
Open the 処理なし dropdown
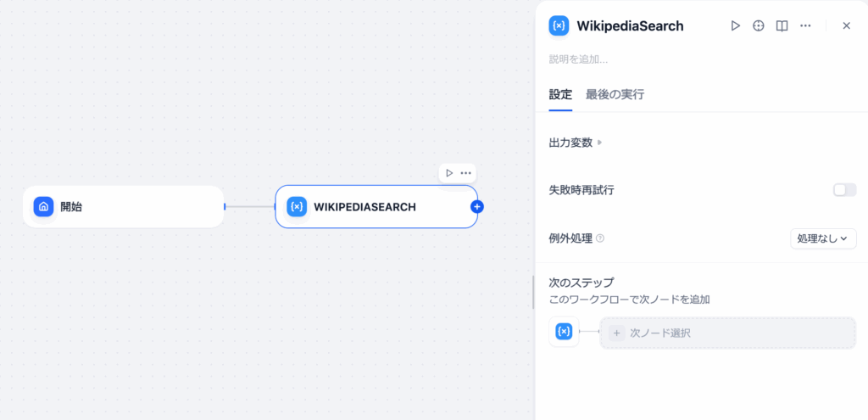pyautogui.click(x=821, y=238)
